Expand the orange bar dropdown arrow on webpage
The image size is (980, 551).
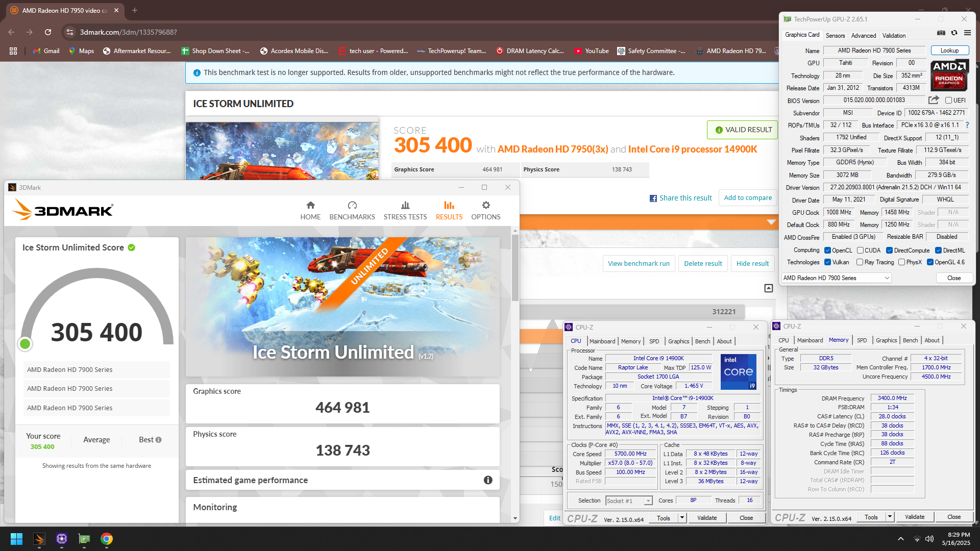[771, 222]
